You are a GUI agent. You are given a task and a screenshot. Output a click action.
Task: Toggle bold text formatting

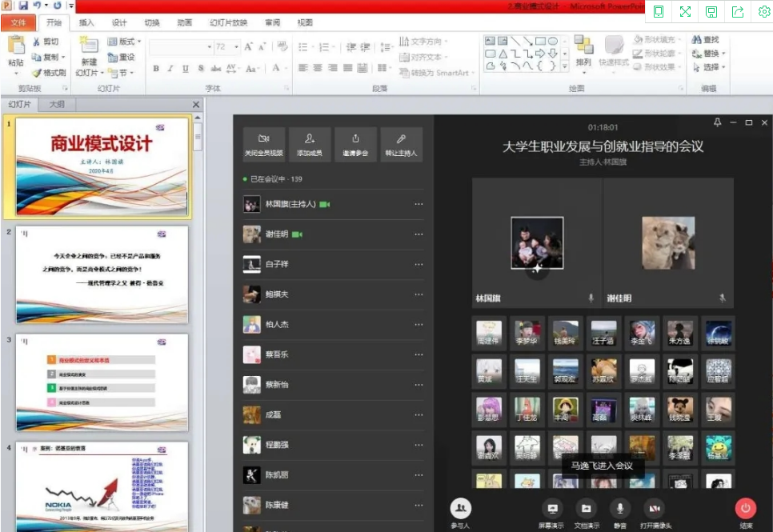point(157,69)
